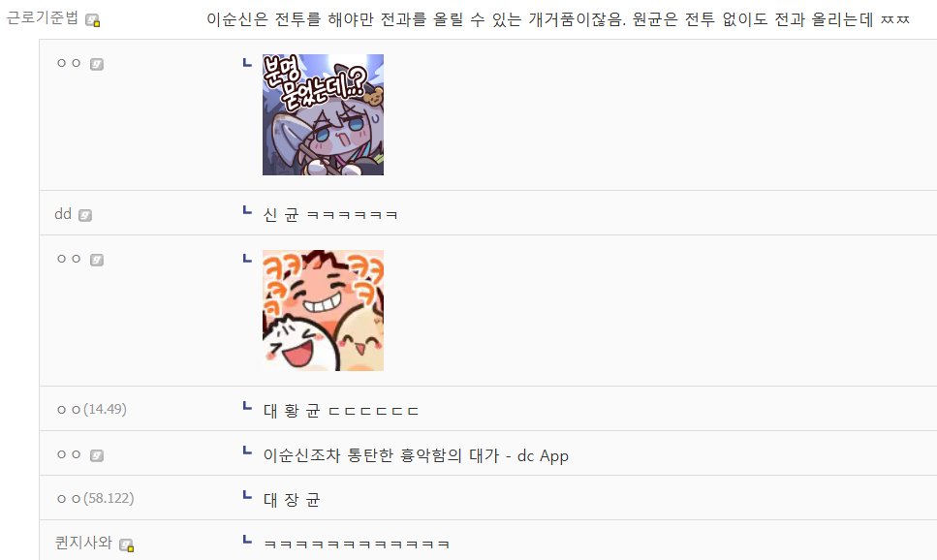The width and height of the screenshot is (937, 560).
Task: Click nickname ㅇㅇ(58.122)
Action: click(95, 498)
